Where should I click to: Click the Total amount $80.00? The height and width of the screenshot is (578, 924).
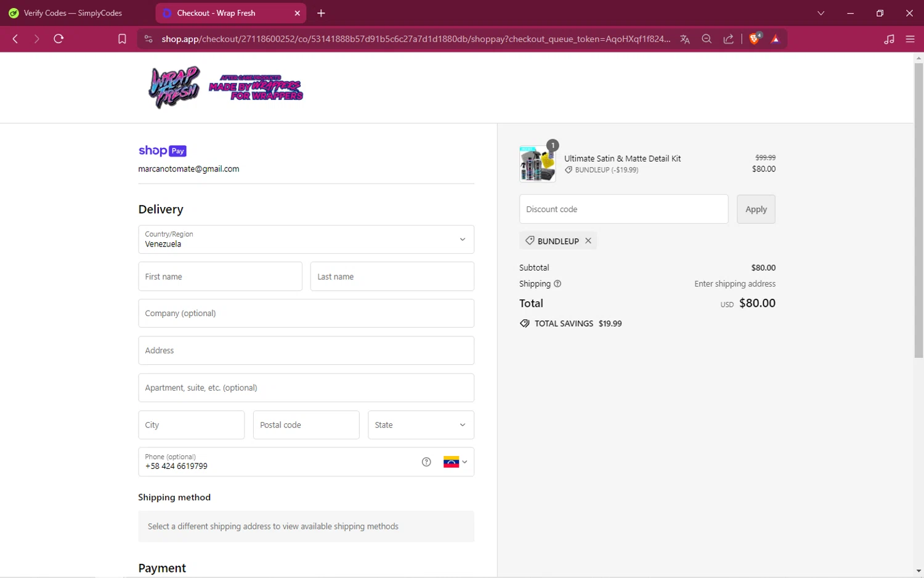(x=757, y=303)
